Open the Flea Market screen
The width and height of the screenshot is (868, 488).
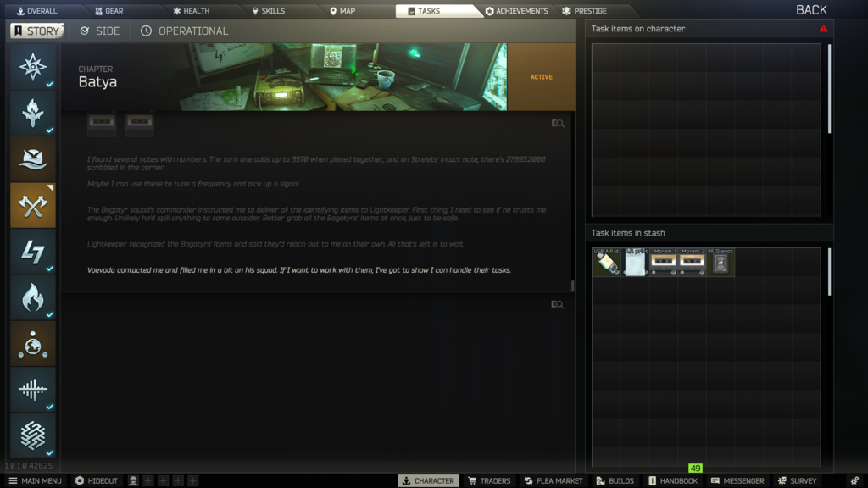(553, 480)
